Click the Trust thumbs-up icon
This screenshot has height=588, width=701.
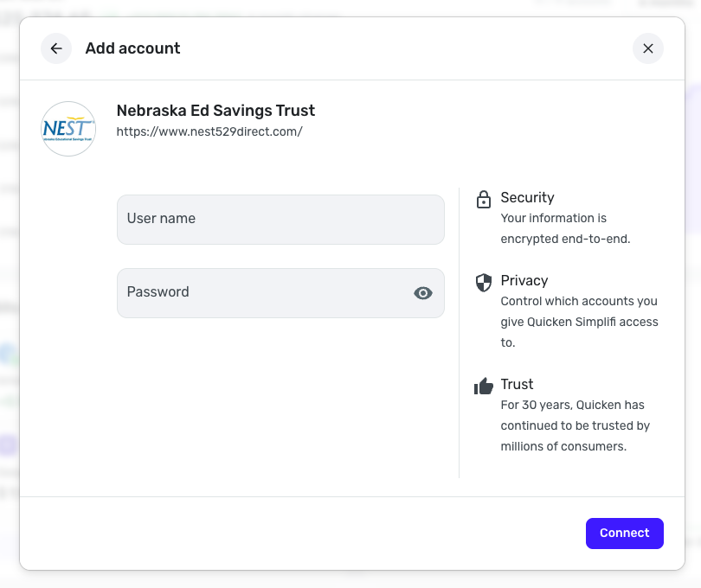coord(484,386)
